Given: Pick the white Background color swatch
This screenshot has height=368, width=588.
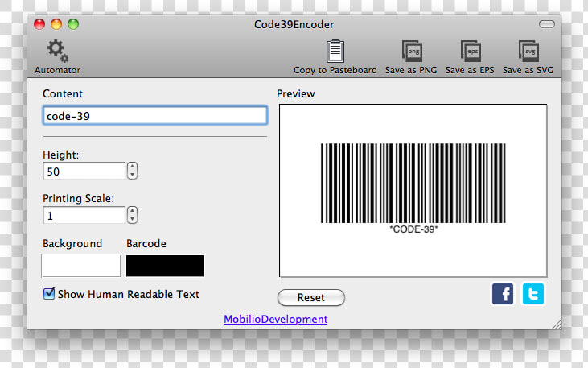Looking at the screenshot, I should coord(81,266).
